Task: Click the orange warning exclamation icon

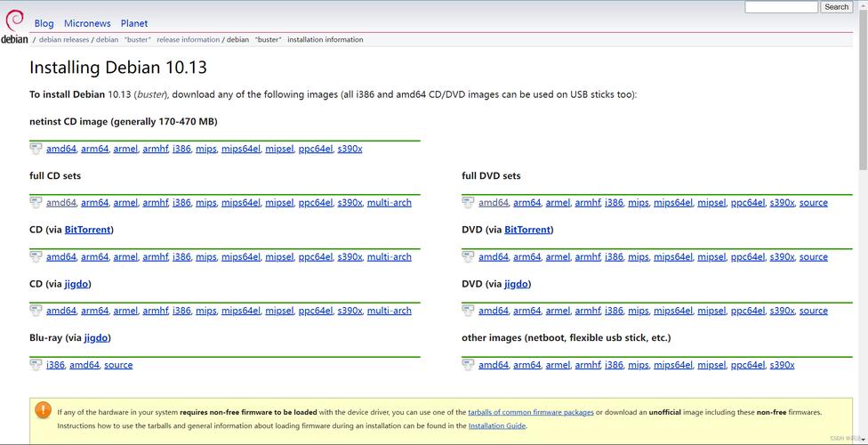Action: [44, 410]
